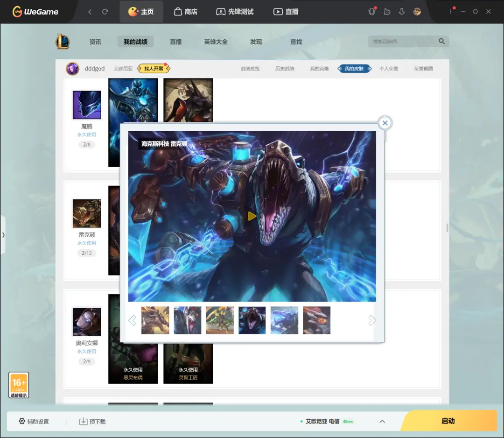Click the 2/8 skin count under 魔腾
This screenshot has width=504, height=438.
coord(87,145)
